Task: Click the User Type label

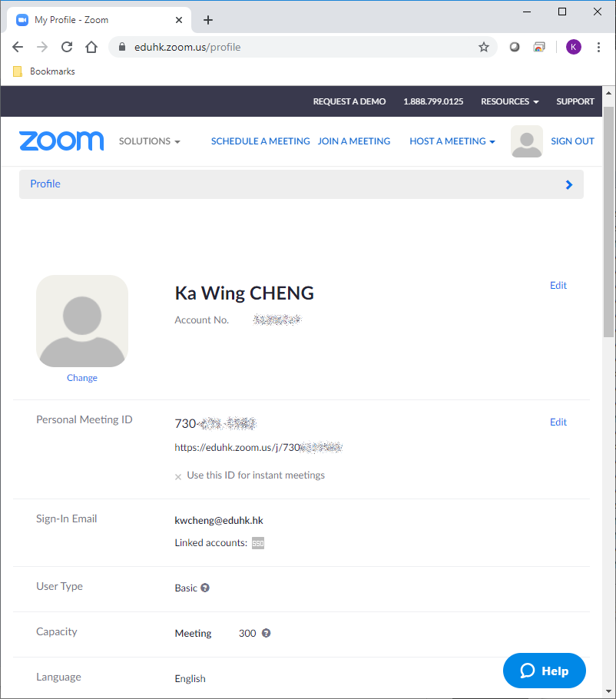Action: tap(59, 586)
